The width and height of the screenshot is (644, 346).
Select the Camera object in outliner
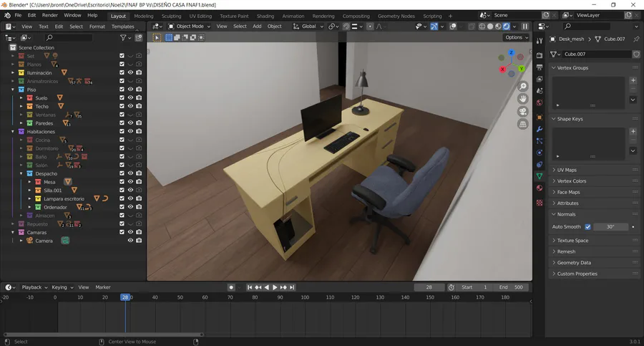(x=44, y=241)
